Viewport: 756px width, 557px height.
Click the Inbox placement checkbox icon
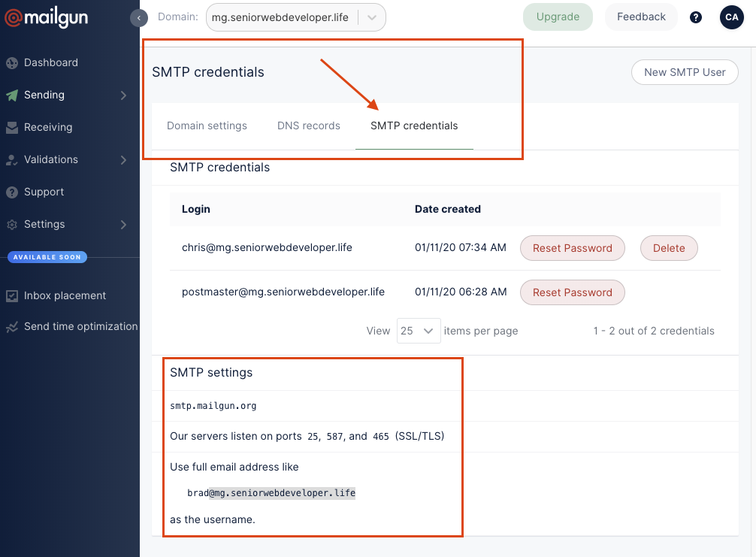coord(12,295)
